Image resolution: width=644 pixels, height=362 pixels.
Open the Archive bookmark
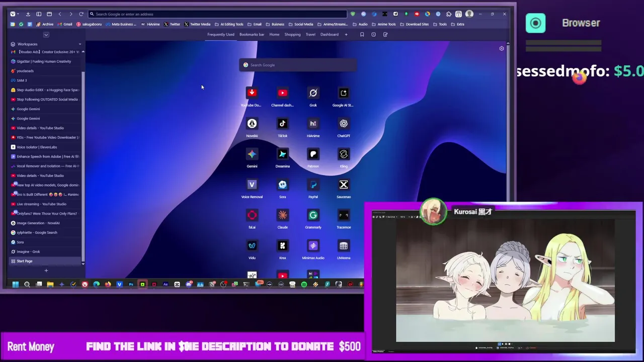(x=45, y=24)
